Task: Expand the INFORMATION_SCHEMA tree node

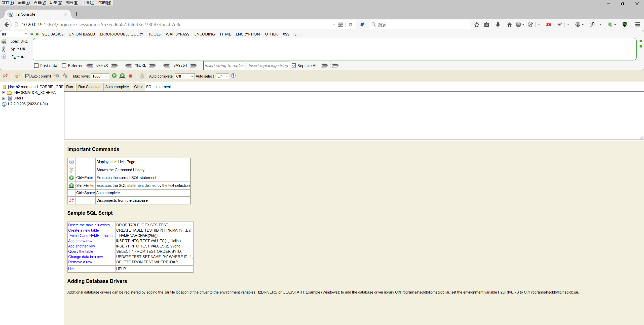Action: [4, 93]
